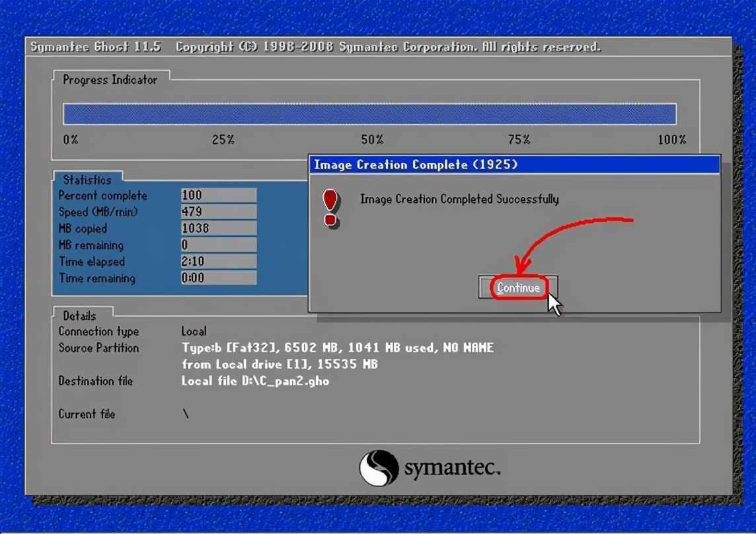
Task: Click the 'Percent complete' label
Action: [102, 196]
